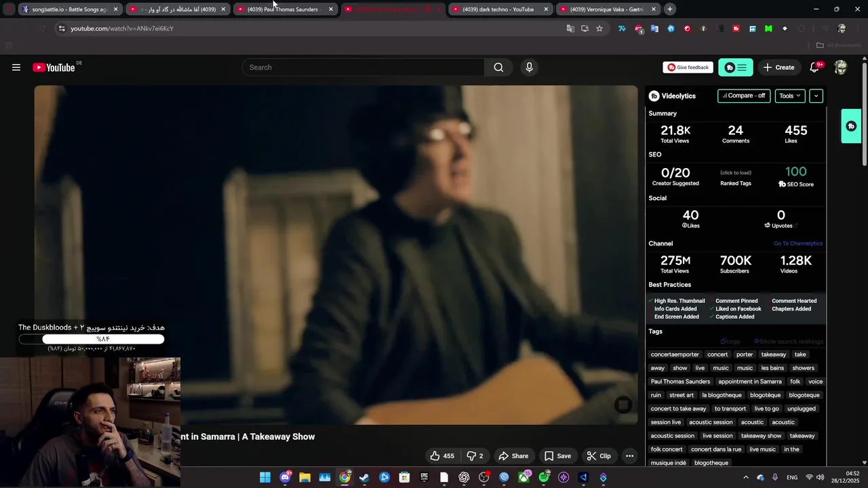Image resolution: width=868 pixels, height=488 pixels.
Task: Click the copy tags link
Action: tap(730, 342)
